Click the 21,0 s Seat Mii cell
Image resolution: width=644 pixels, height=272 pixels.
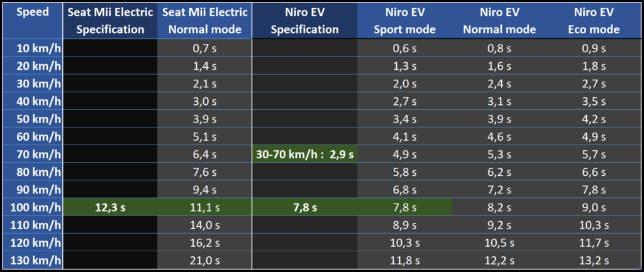204,259
